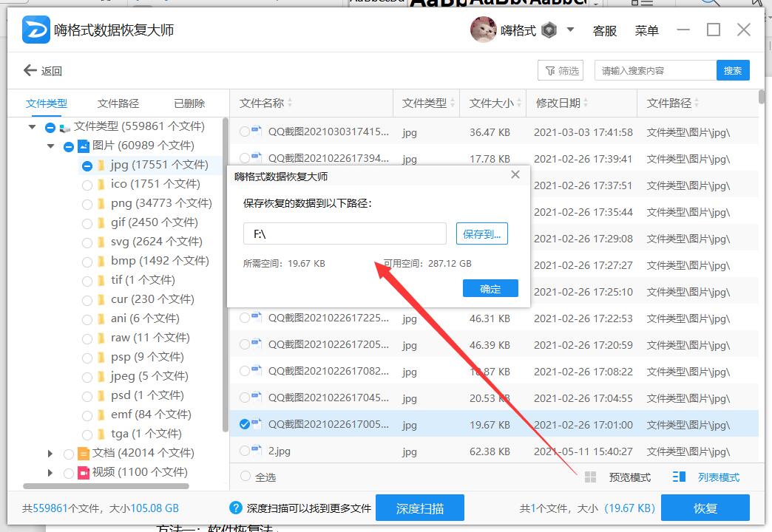772x532 pixels.
Task: Open the user account dropdown arrow
Action: point(571,30)
